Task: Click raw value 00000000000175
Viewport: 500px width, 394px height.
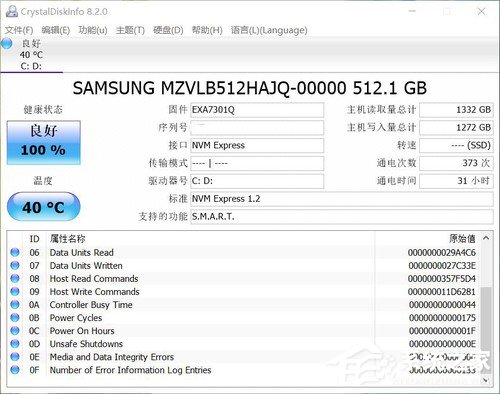Action: tap(442, 318)
